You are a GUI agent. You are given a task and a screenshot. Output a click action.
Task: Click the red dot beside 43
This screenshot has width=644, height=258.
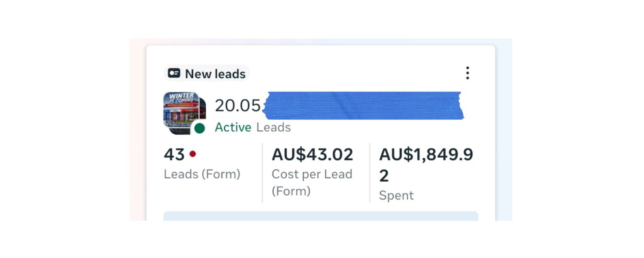pos(193,154)
